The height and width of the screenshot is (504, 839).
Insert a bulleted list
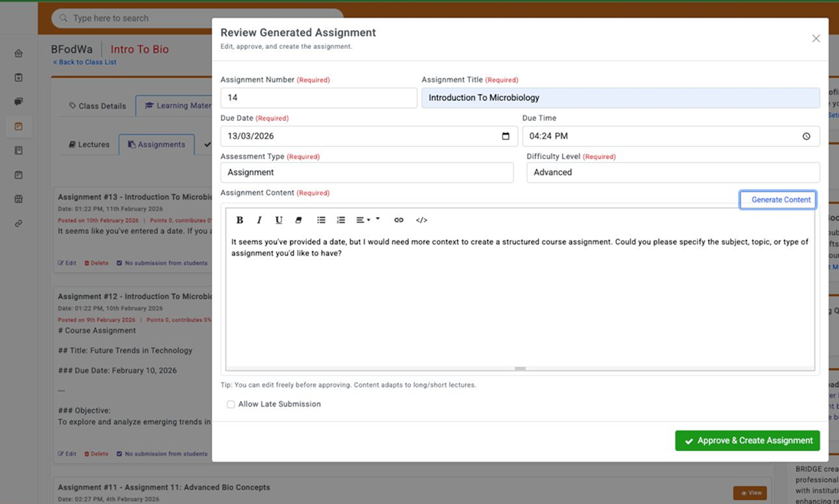click(x=322, y=220)
